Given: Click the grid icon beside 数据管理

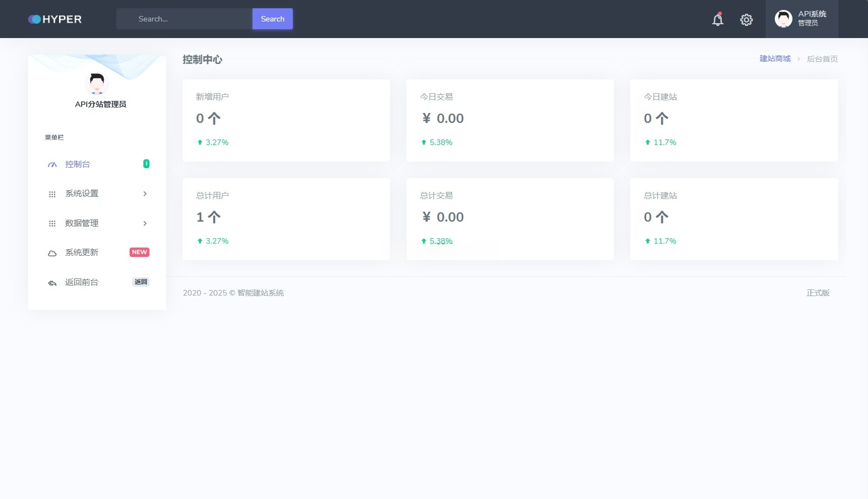Looking at the screenshot, I should pyautogui.click(x=52, y=224).
